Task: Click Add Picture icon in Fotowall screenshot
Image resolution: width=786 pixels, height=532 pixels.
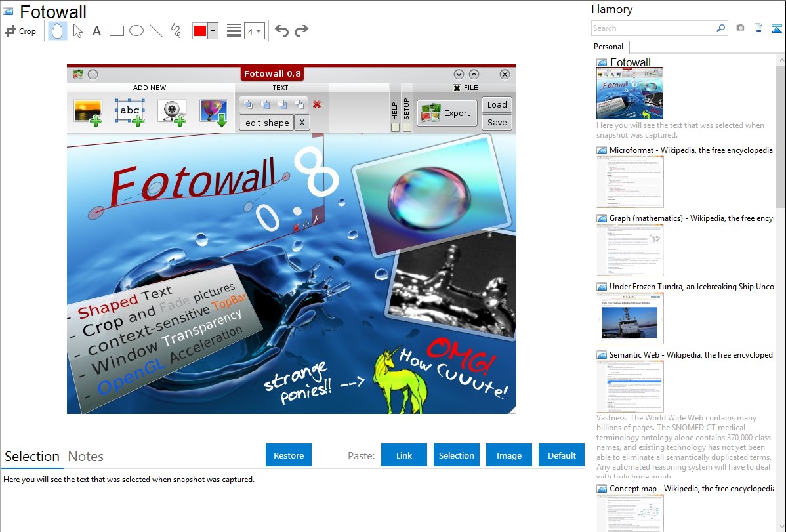Action: tap(88, 113)
